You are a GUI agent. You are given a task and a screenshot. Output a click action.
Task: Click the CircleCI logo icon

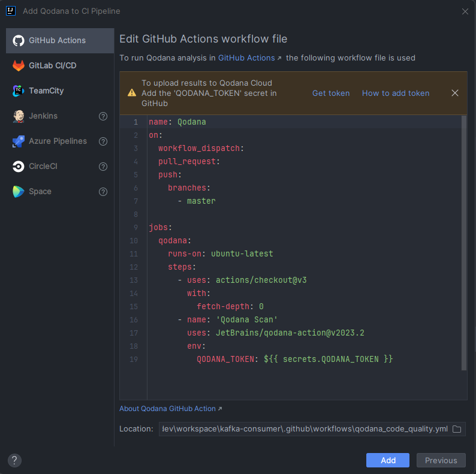click(19, 167)
